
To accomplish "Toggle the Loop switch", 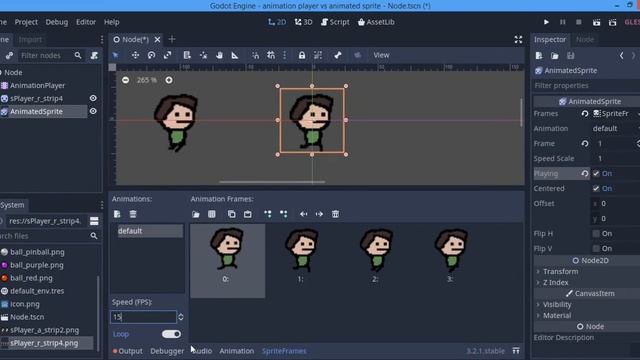I will click(171, 334).
